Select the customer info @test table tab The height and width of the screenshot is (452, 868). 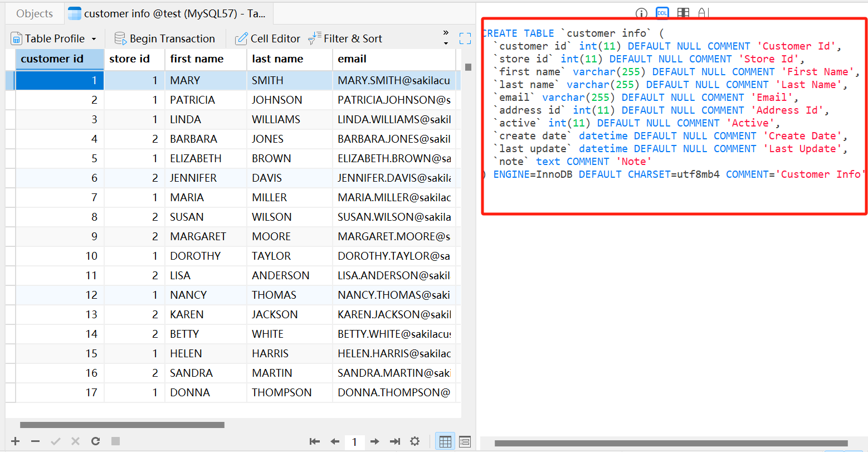[168, 14]
